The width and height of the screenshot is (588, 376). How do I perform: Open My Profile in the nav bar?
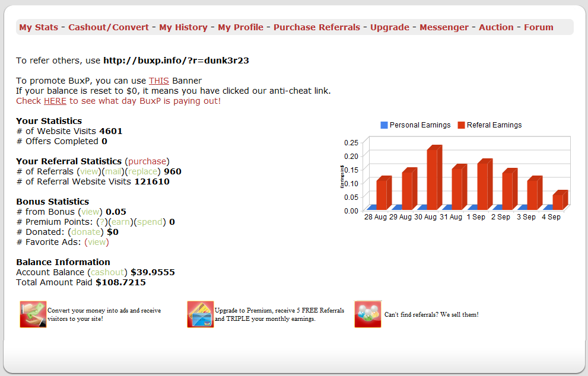coord(240,27)
